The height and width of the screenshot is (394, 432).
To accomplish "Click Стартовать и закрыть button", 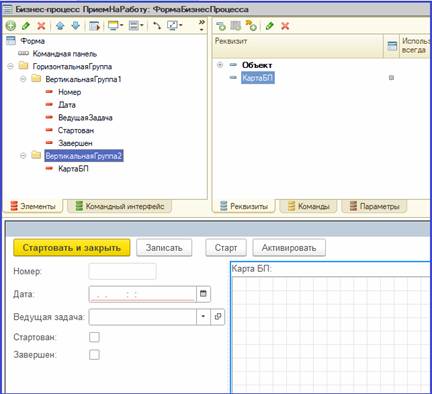I will 72,248.
